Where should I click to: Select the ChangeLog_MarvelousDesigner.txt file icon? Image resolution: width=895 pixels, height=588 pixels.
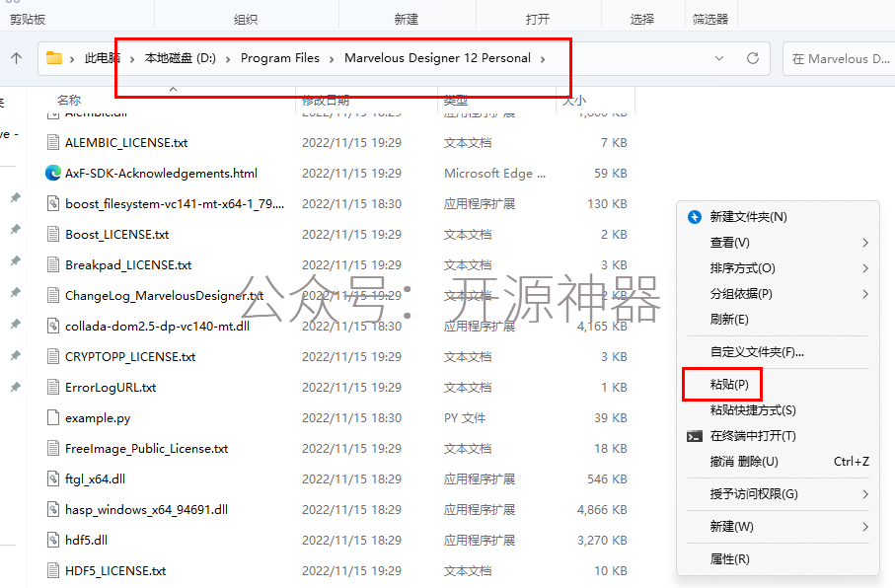click(53, 296)
